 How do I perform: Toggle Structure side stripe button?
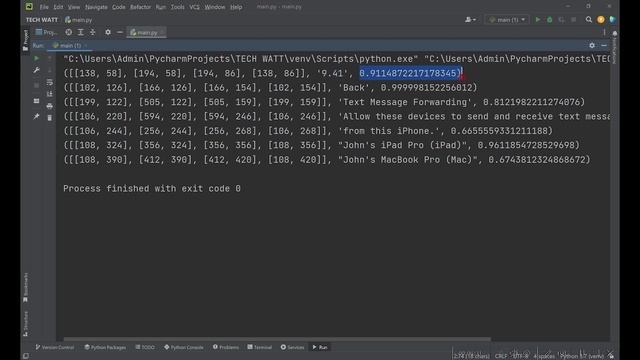point(25,324)
